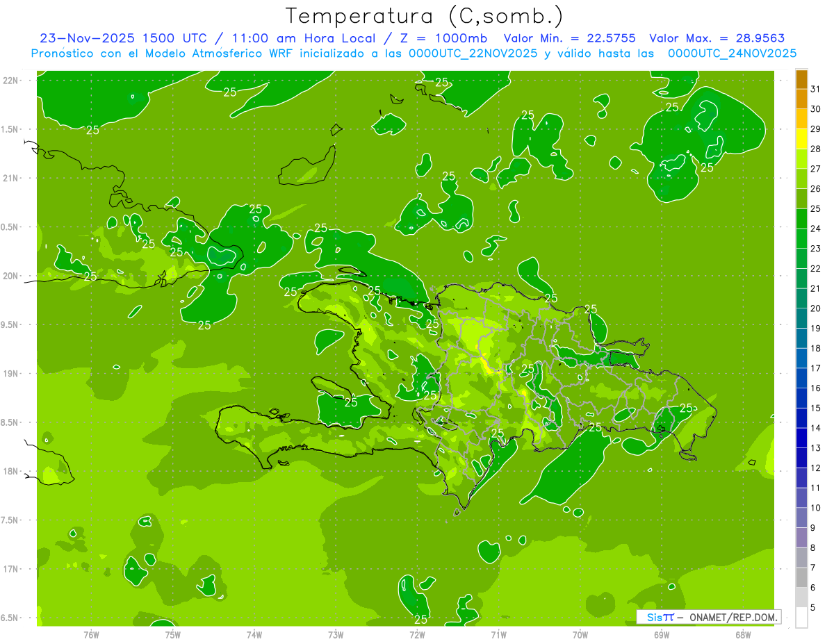Click the '71W' longitude axis label
The height and width of the screenshot is (644, 834).
click(x=498, y=634)
